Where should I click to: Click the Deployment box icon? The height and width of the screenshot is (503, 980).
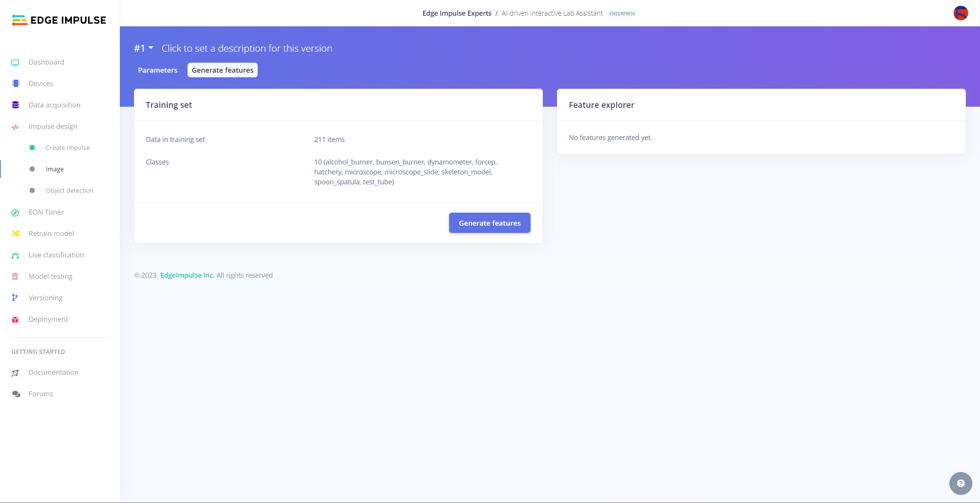point(15,319)
